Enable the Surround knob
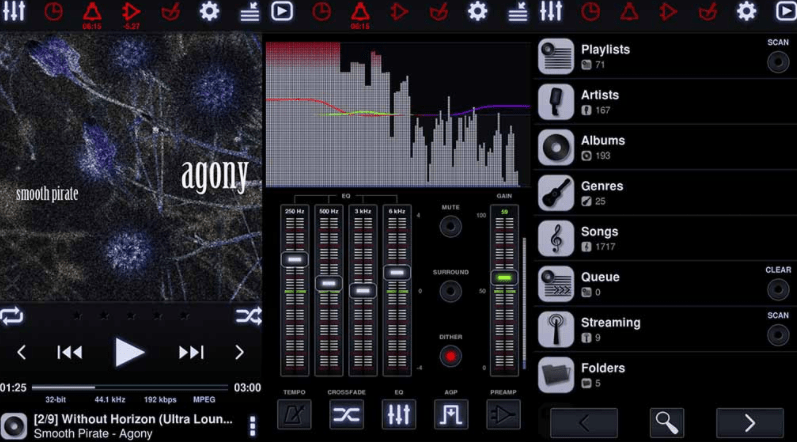797x442 pixels. (x=451, y=291)
